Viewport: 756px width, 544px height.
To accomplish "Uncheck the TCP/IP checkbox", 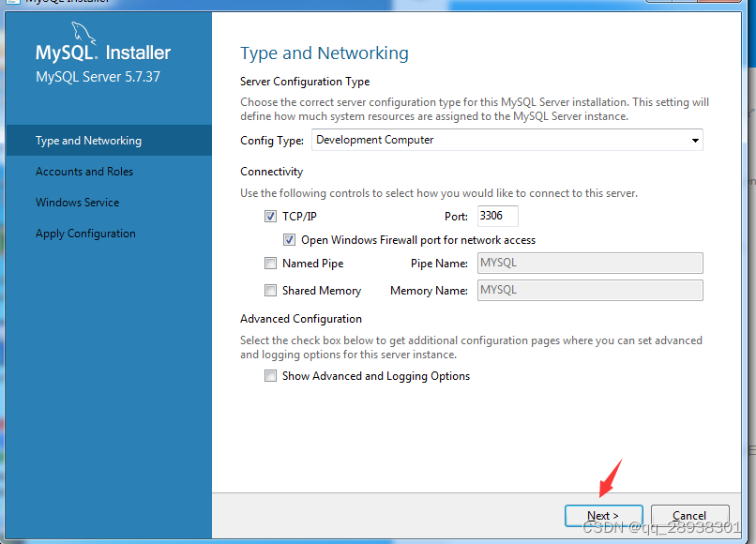I will point(270,216).
